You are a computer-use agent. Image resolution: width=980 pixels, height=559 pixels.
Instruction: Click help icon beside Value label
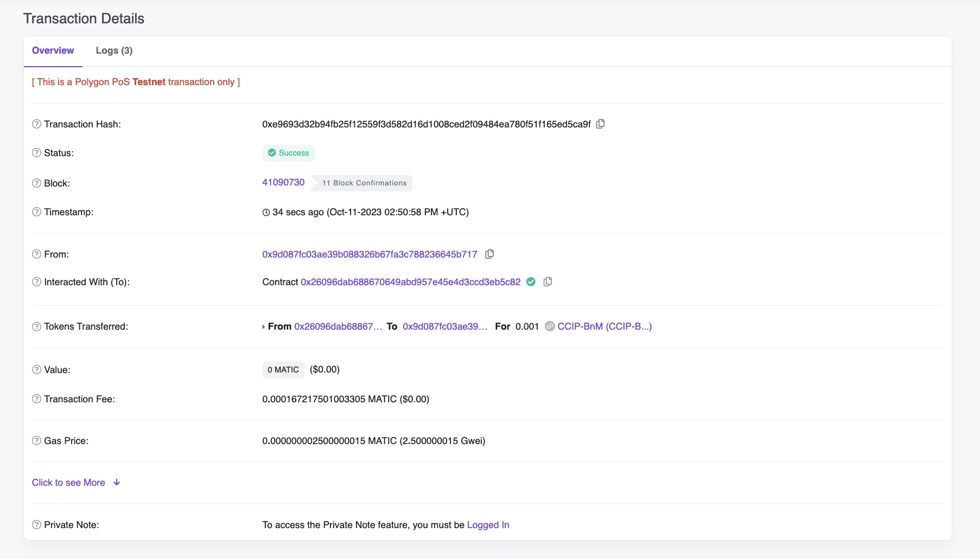click(36, 370)
